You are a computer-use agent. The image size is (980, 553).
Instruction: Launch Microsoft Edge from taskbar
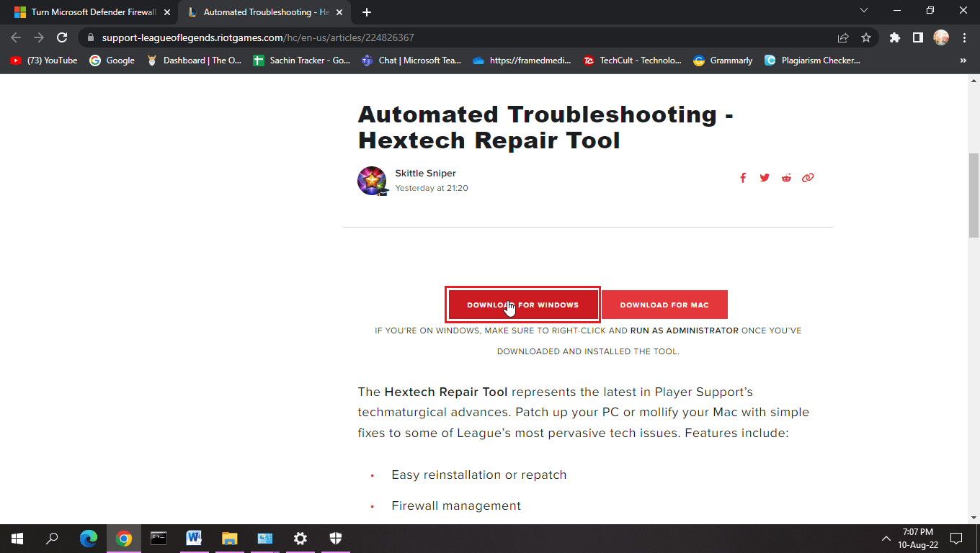(x=89, y=538)
